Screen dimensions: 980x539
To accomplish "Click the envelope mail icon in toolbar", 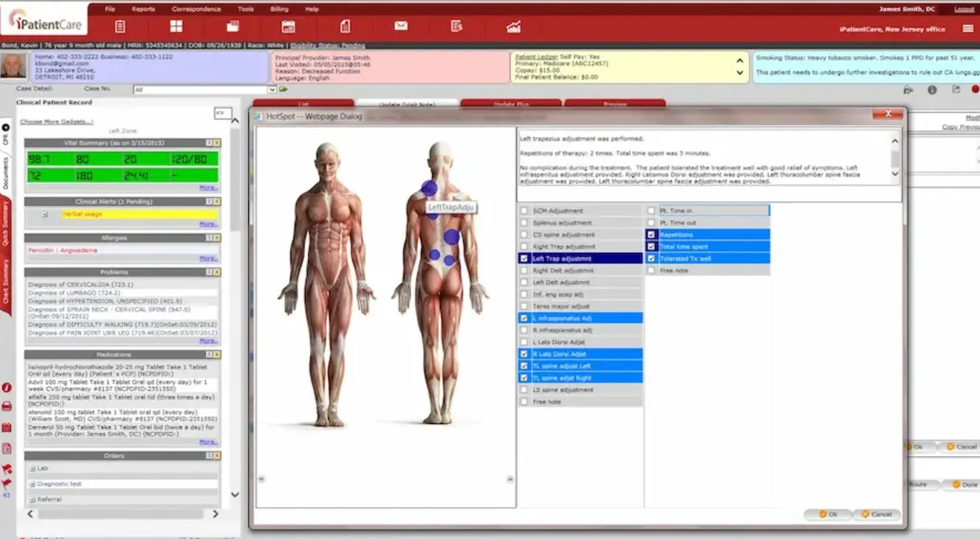I will point(401,27).
